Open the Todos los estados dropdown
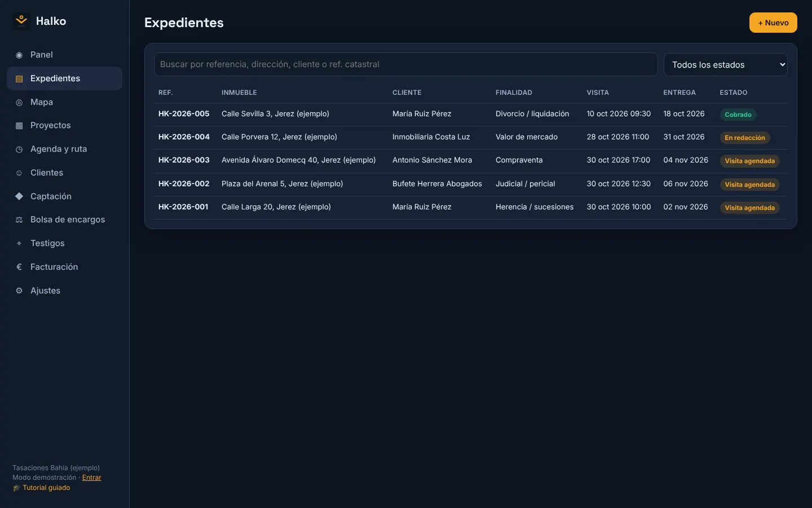 [x=725, y=64]
